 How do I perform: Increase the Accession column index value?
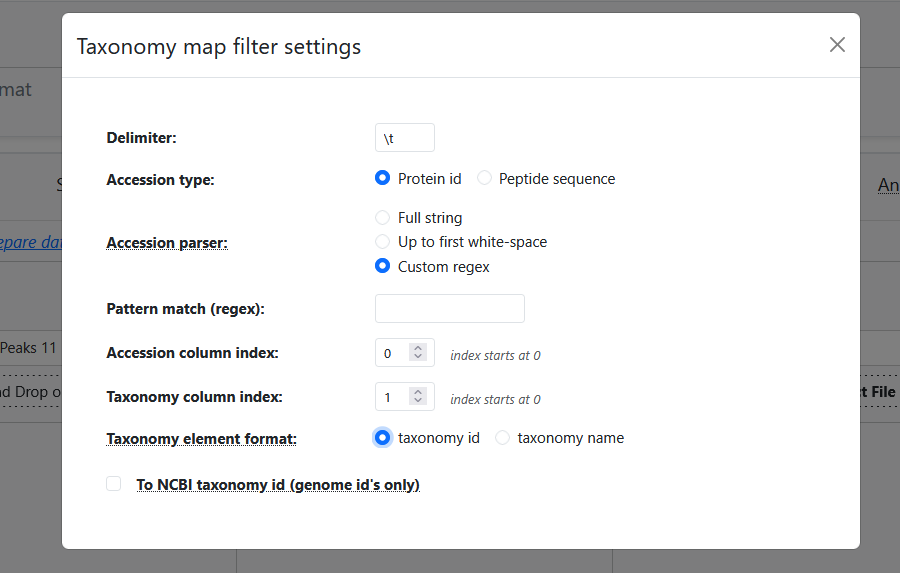point(418,349)
